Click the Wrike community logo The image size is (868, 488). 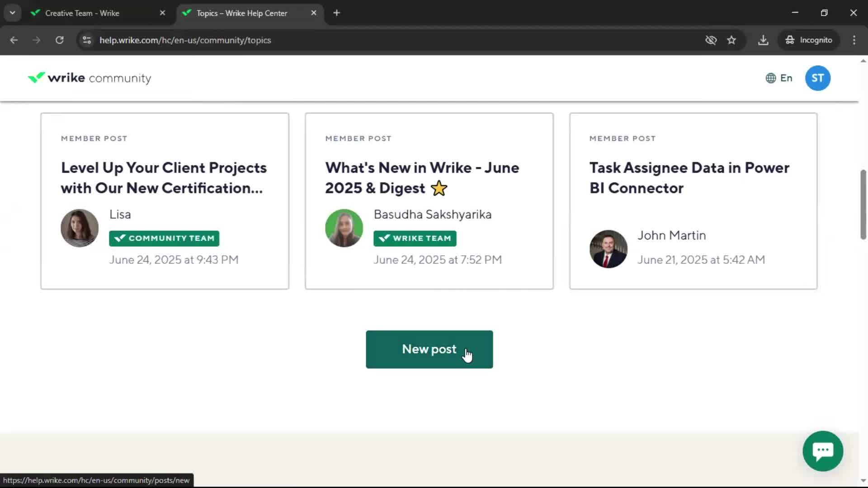89,78
